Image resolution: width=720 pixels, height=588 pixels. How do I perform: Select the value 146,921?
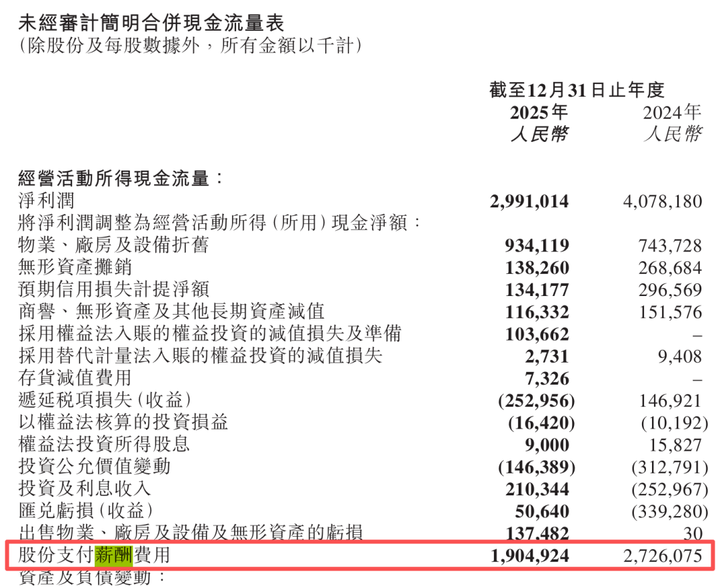pos(671,401)
